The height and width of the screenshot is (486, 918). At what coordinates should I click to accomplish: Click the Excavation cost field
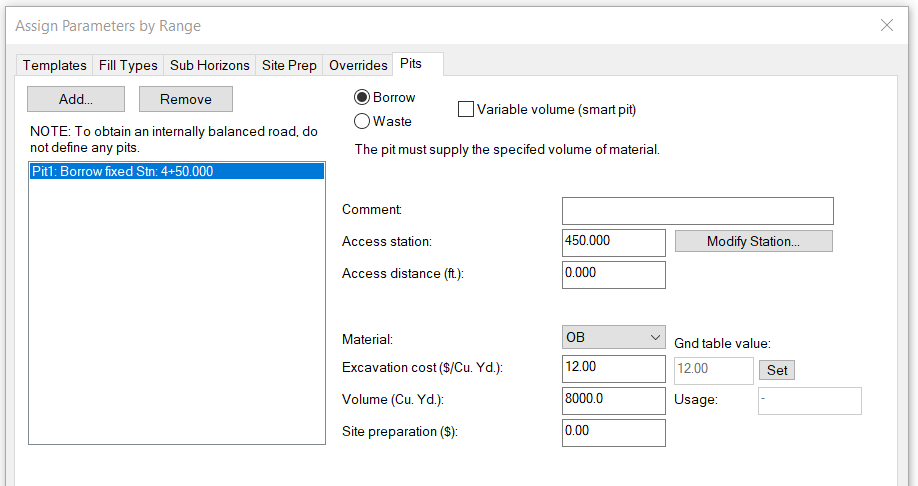click(614, 368)
